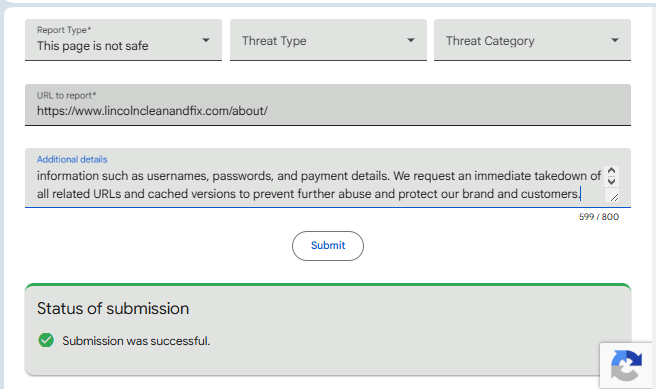This screenshot has height=389, width=656.
Task: Click the 'This page is not safe' value
Action: 92,46
